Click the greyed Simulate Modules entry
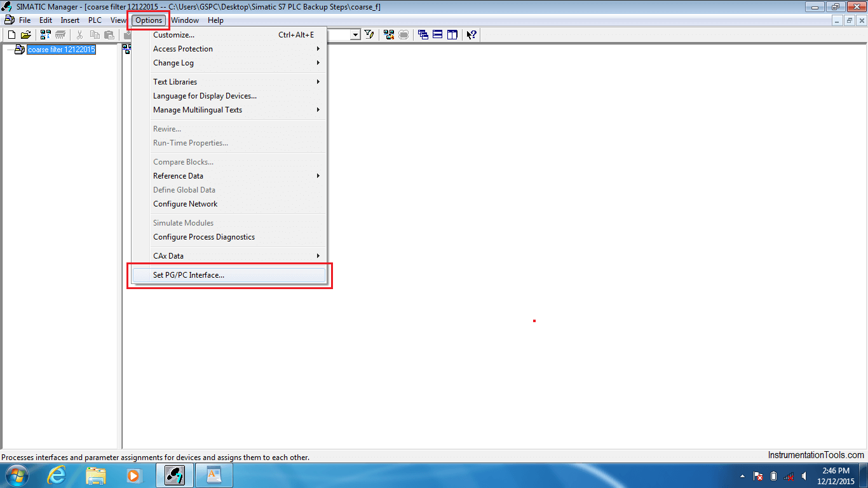This screenshot has width=868, height=488. pos(229,223)
